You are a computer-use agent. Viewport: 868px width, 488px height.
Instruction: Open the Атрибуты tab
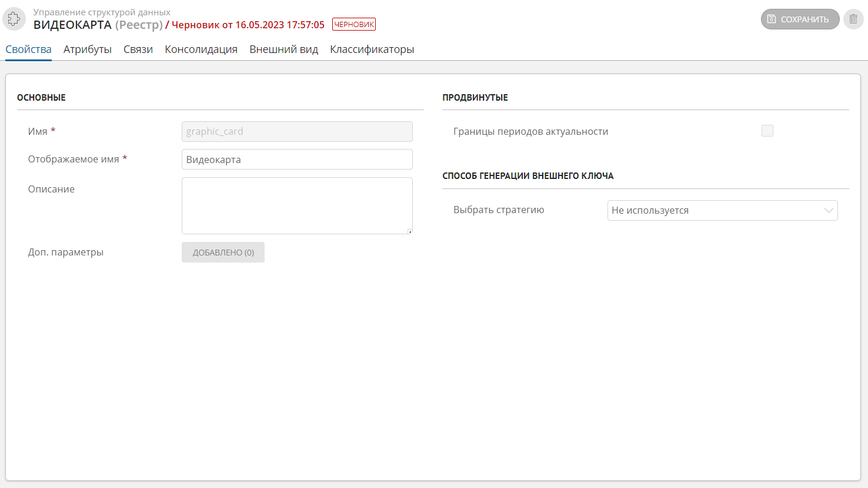(88, 49)
